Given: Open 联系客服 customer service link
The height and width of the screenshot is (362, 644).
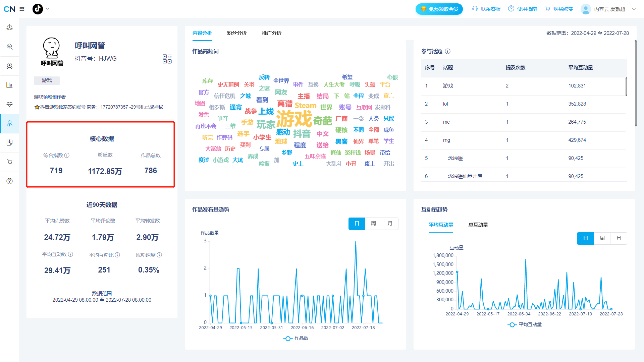Looking at the screenshot, I should 491,9.
